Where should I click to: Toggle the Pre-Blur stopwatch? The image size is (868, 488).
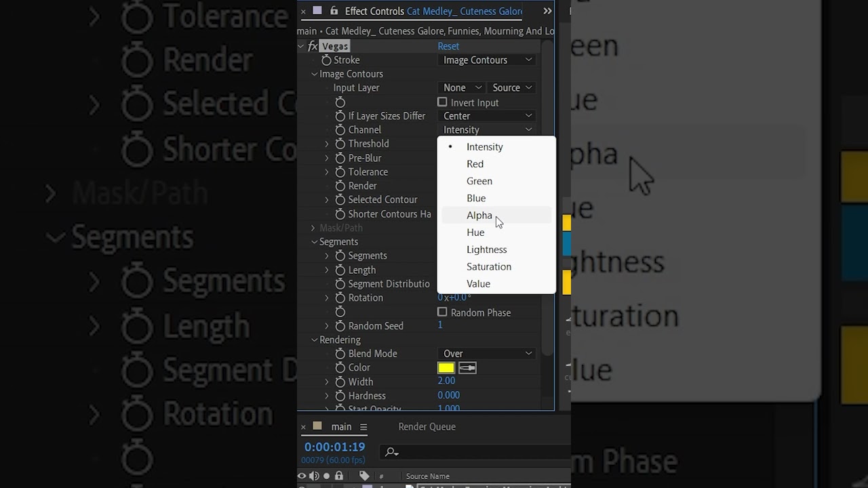(x=340, y=158)
